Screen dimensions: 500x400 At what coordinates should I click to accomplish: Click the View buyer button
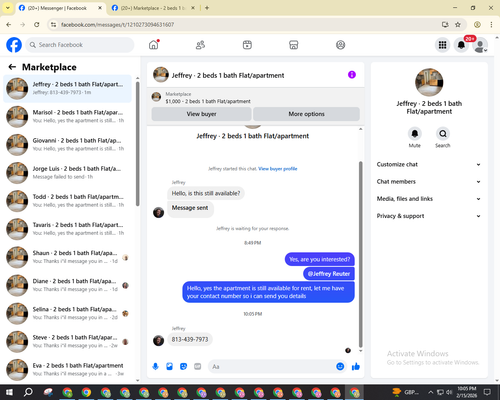[x=201, y=114]
